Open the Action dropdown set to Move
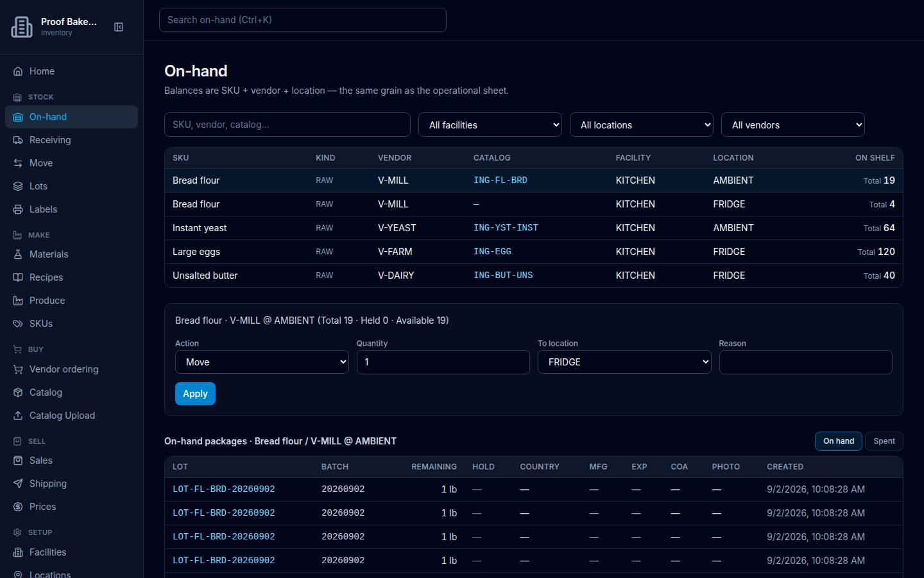The image size is (924, 578). (262, 362)
